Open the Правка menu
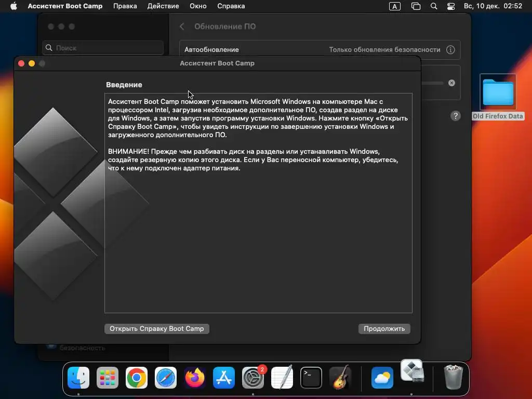 pyautogui.click(x=125, y=6)
